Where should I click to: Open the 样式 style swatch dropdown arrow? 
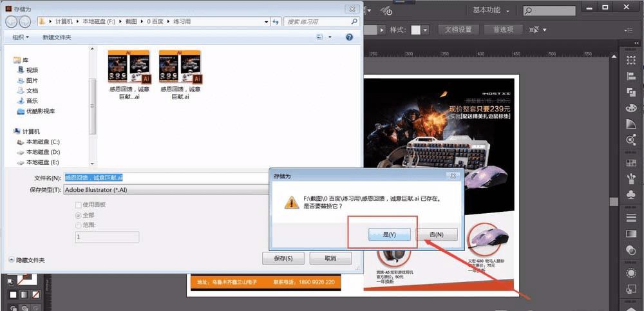(x=425, y=30)
